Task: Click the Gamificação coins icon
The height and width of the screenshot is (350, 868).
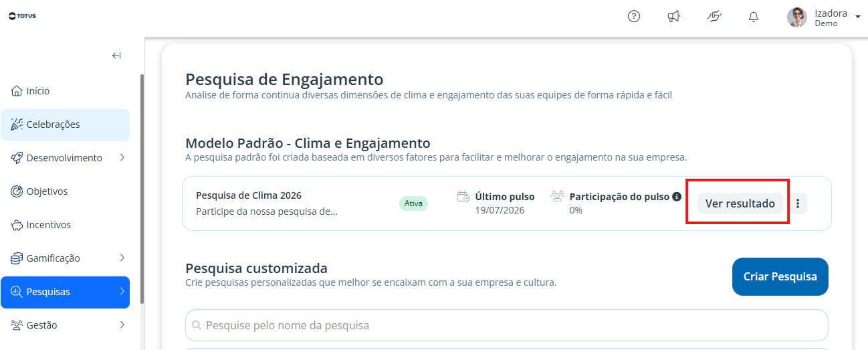Action: pos(17,258)
